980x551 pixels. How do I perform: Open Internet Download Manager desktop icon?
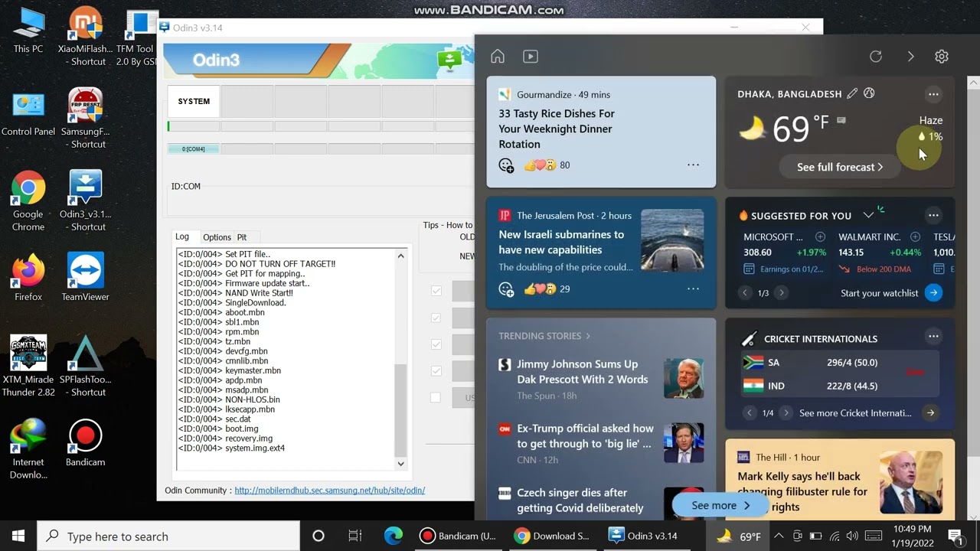tap(28, 448)
